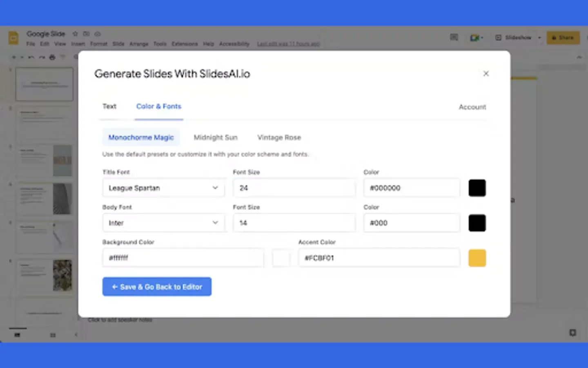Open the Format menu
Image resolution: width=588 pixels, height=368 pixels.
99,44
